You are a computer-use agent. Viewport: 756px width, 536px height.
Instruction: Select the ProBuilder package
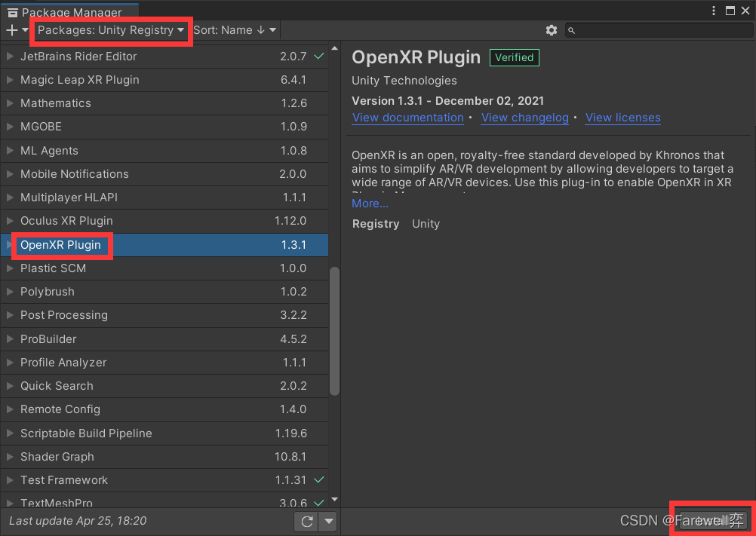164,339
